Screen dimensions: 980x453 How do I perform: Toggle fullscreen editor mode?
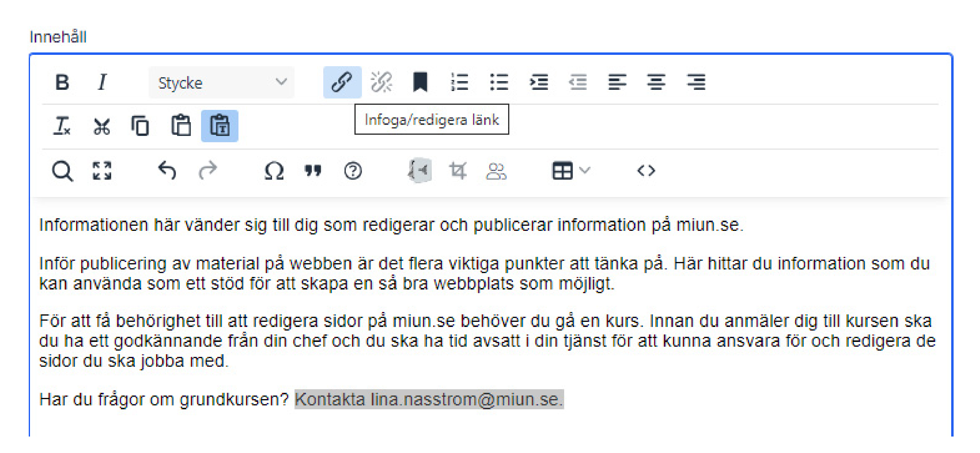(x=102, y=171)
